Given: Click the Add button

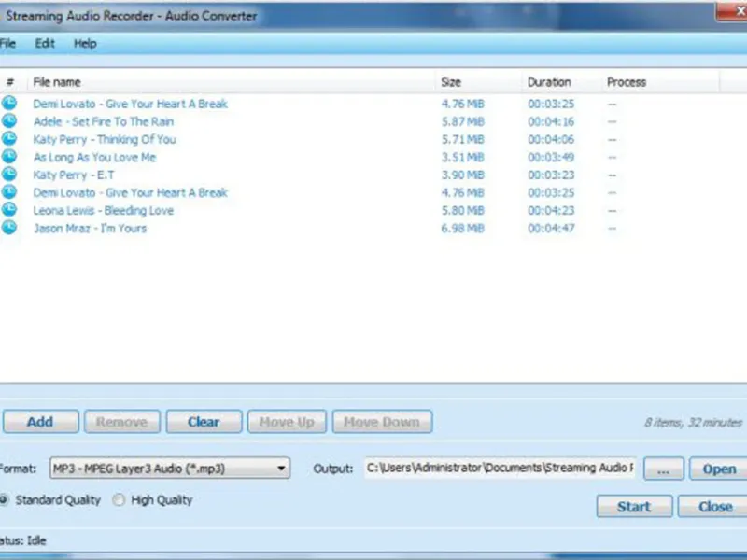Looking at the screenshot, I should 40,422.
